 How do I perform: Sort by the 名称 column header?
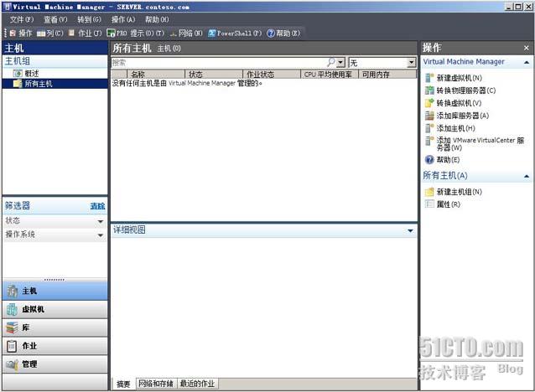point(156,75)
